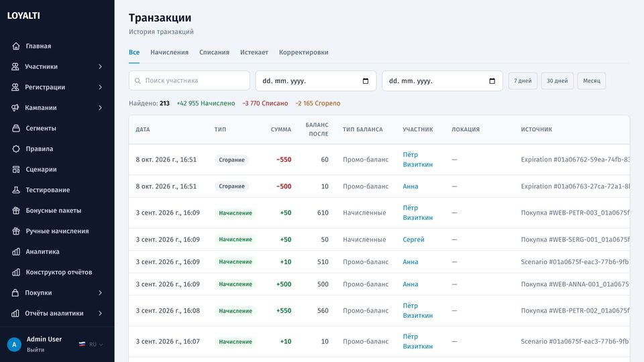Screen dimensions: 644x362
Task: Expand the Покупки submenu chevron
Action: [x=100, y=293]
